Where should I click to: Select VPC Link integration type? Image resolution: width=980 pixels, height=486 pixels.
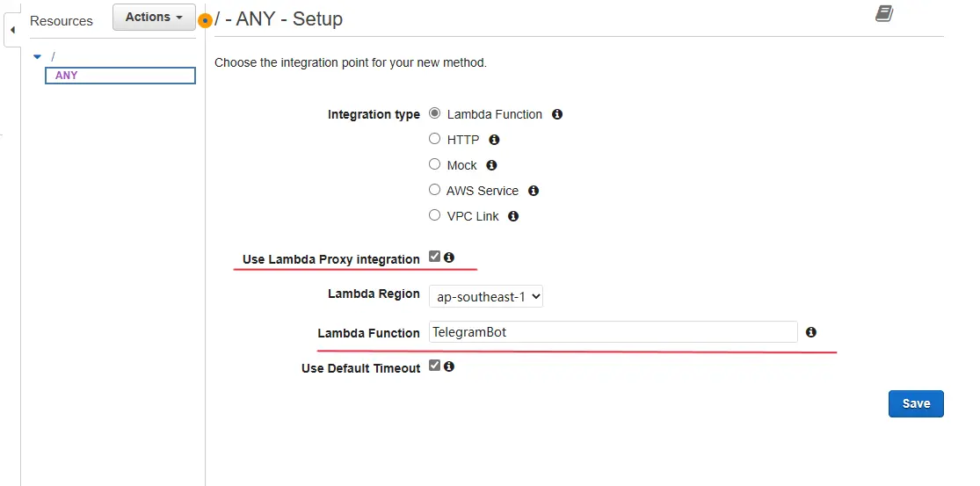click(x=434, y=215)
